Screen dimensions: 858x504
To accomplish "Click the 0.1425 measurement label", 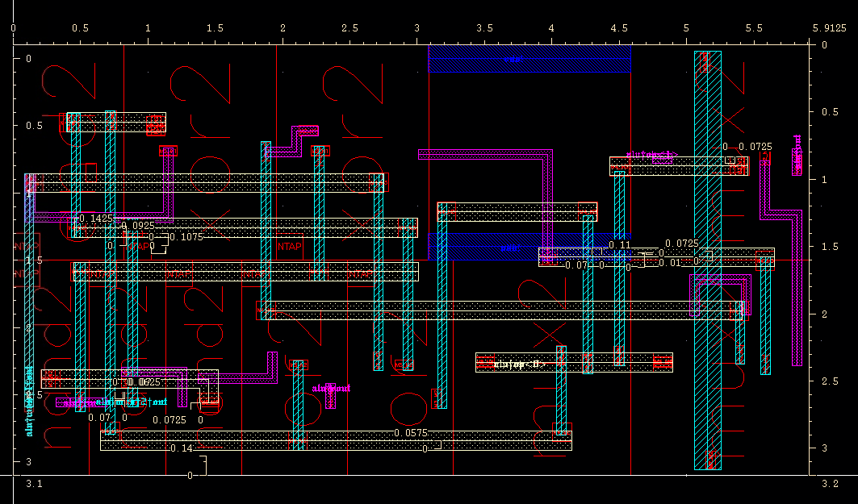I will [x=96, y=218].
